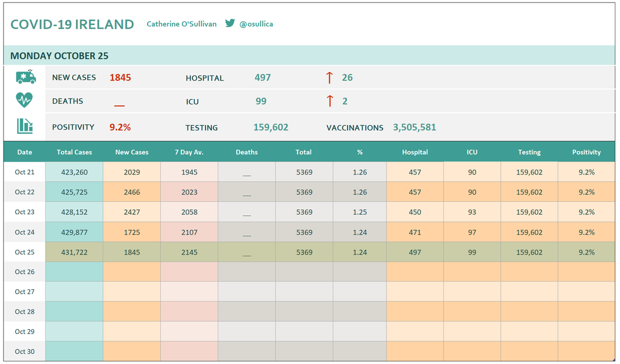This screenshot has height=364, width=620.
Task: Click 7 day average cell 2058
Action: click(x=190, y=212)
